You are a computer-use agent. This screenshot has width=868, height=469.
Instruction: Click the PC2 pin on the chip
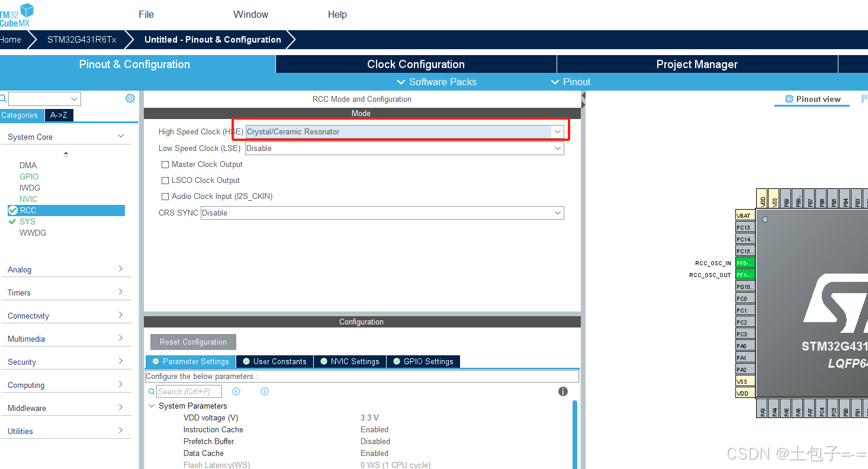745,322
